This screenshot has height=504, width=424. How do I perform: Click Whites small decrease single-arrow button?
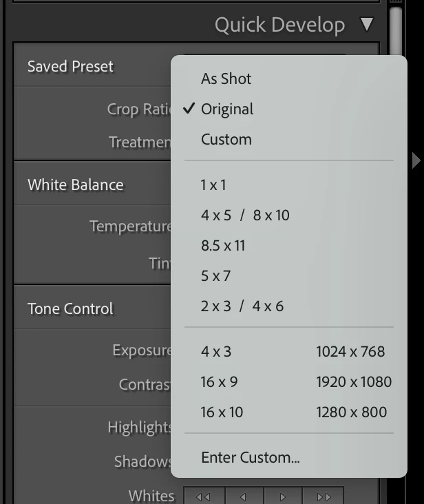point(244,496)
